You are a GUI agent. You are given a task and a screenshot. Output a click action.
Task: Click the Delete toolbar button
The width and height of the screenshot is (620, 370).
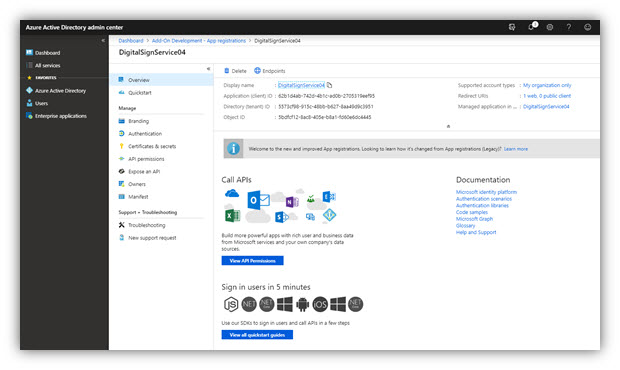tap(235, 71)
